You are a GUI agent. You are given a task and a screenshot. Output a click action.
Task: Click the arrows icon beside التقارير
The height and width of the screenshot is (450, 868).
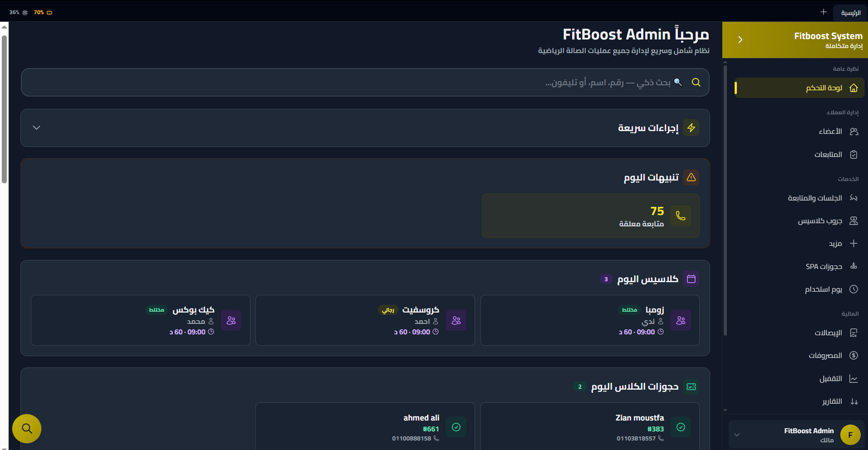click(x=853, y=401)
